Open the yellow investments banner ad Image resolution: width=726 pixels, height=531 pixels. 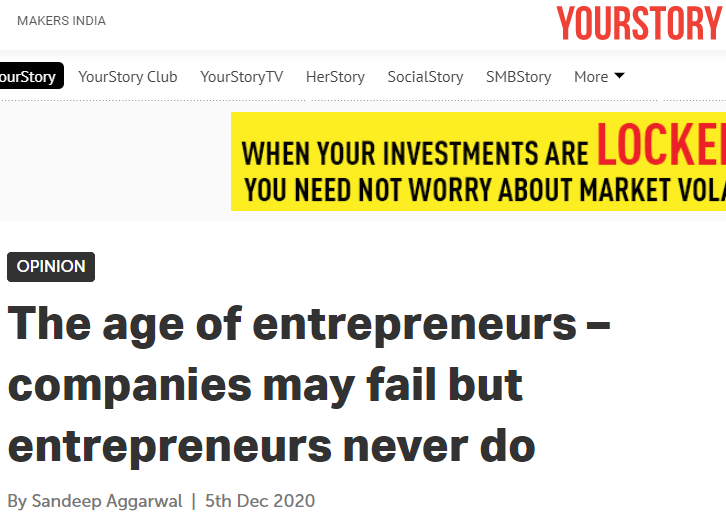pos(478,162)
